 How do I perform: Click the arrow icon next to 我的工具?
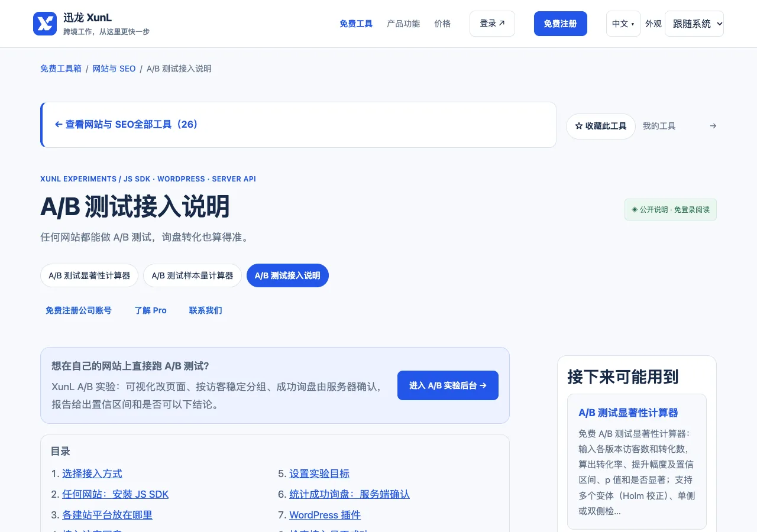[713, 126]
